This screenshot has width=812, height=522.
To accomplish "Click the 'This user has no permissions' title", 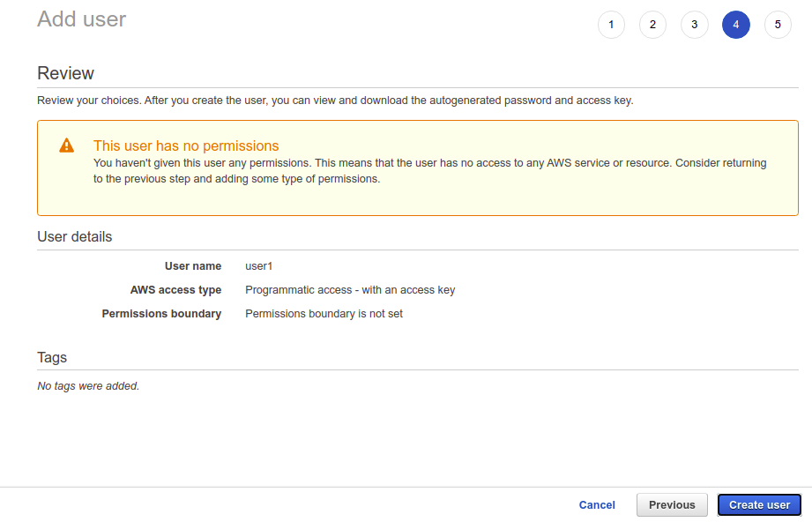I will (x=186, y=146).
